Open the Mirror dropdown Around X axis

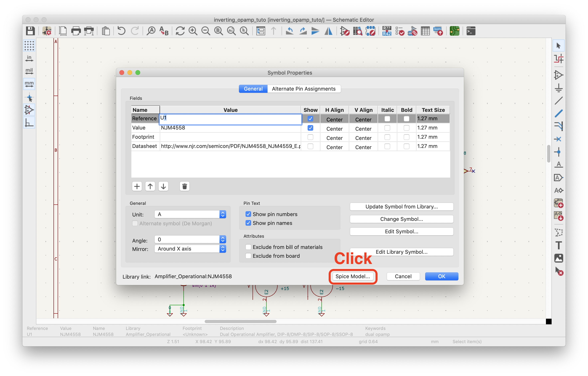(190, 249)
